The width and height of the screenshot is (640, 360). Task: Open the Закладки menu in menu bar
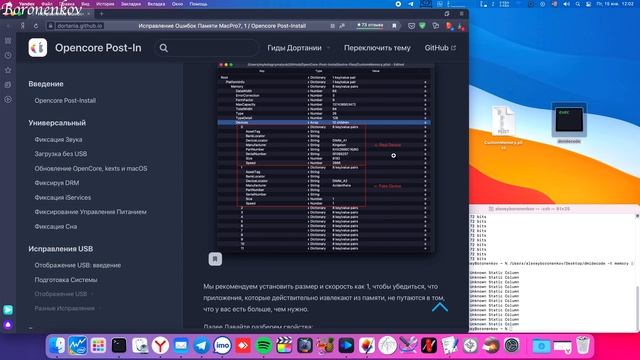coord(131,4)
